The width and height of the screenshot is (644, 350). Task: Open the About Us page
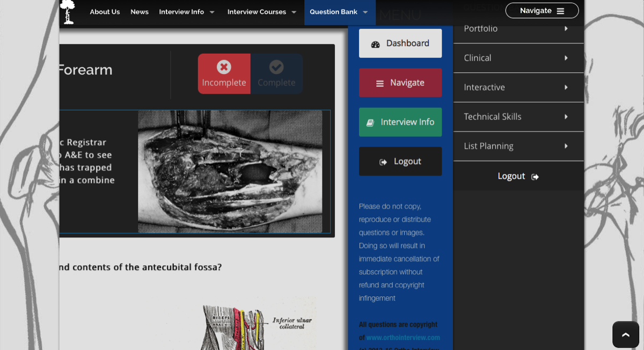[105, 12]
